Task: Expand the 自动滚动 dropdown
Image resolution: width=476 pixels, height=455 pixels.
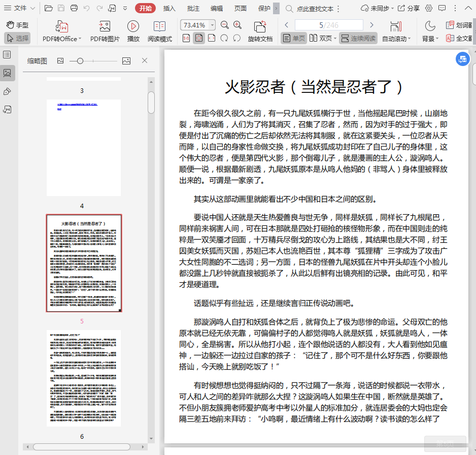Action: click(410, 39)
